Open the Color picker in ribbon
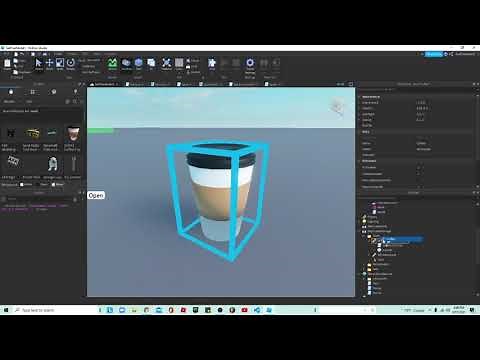 point(179,64)
